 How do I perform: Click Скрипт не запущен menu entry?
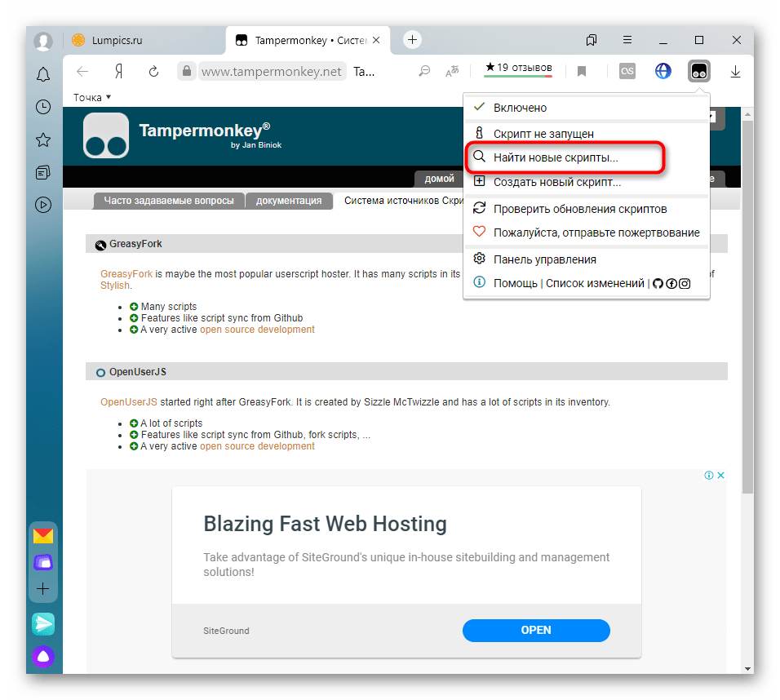pos(586,133)
